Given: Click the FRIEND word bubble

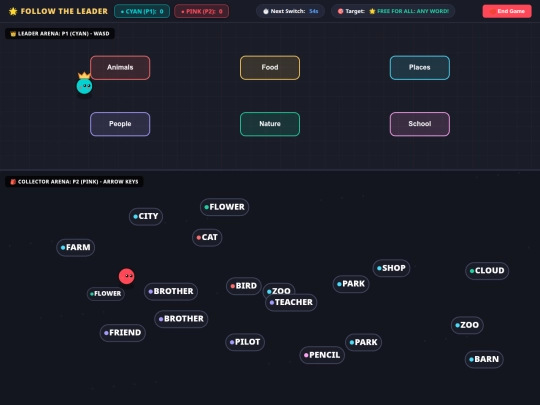Looking at the screenshot, I should point(123,333).
